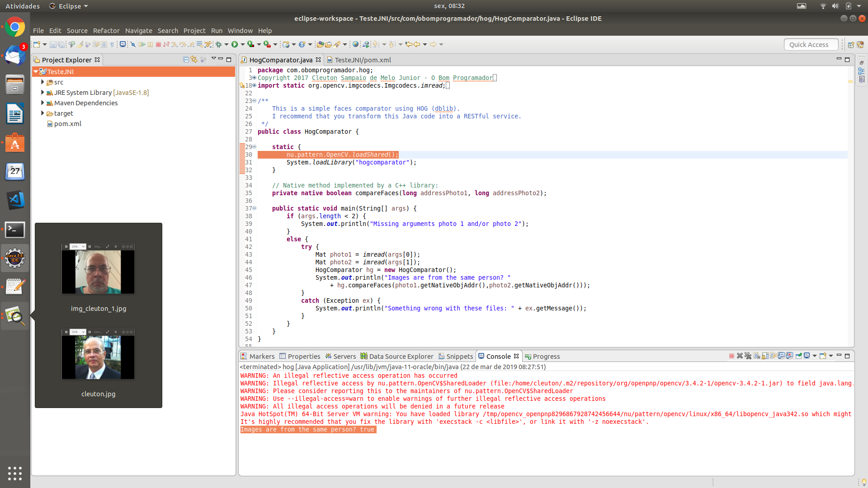Click the Pin Console icon
The height and width of the screenshot is (488, 868).
pyautogui.click(x=798, y=356)
